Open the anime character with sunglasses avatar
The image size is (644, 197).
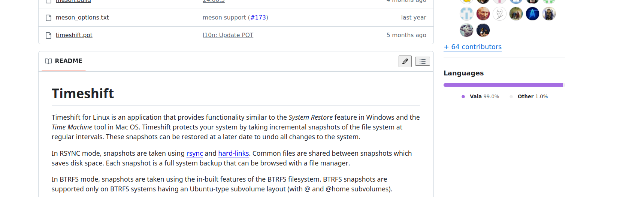click(x=483, y=30)
